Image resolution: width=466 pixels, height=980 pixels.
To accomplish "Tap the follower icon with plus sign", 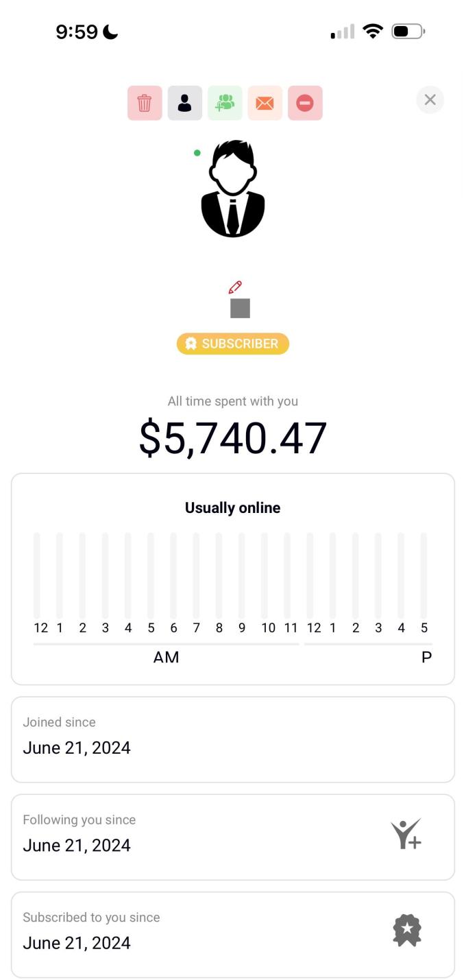I will pos(406,835).
